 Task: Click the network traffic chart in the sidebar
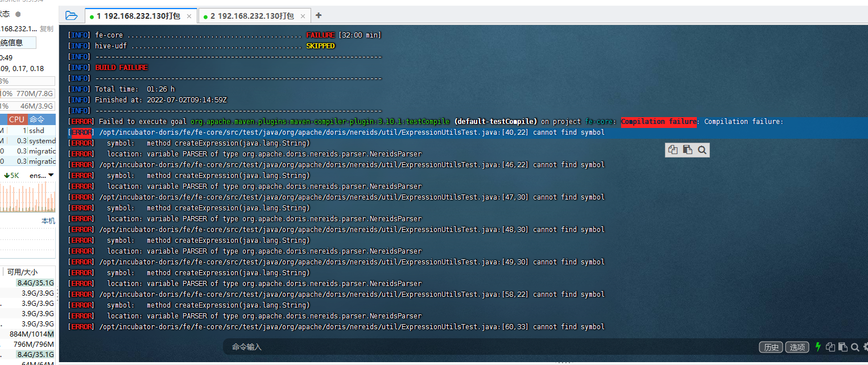[28, 197]
